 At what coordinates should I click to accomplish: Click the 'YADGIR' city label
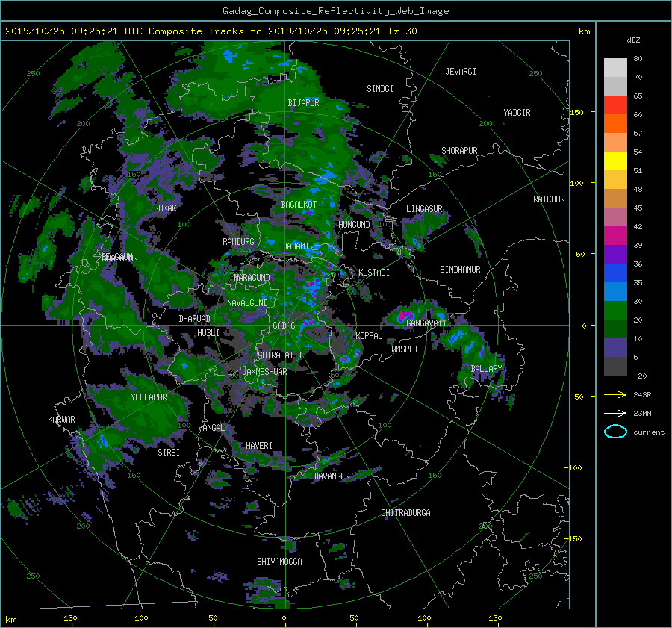click(517, 113)
